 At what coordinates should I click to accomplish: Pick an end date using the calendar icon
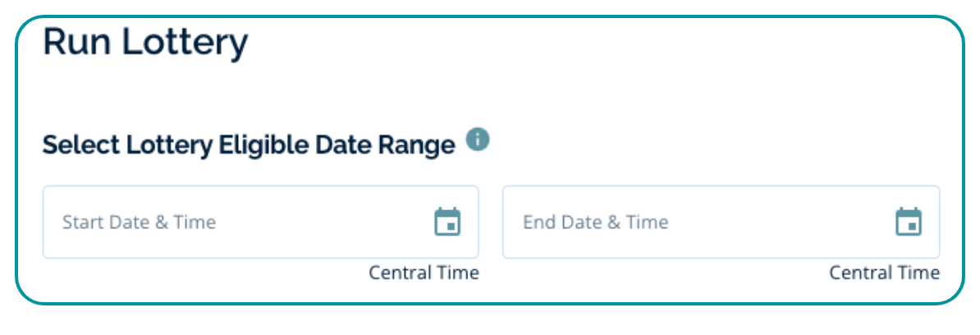click(x=909, y=222)
